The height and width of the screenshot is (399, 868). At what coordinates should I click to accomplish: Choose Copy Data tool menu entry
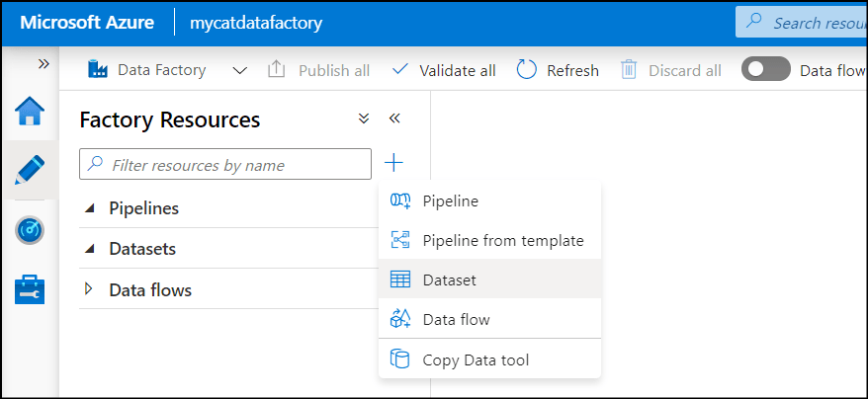(x=489, y=359)
